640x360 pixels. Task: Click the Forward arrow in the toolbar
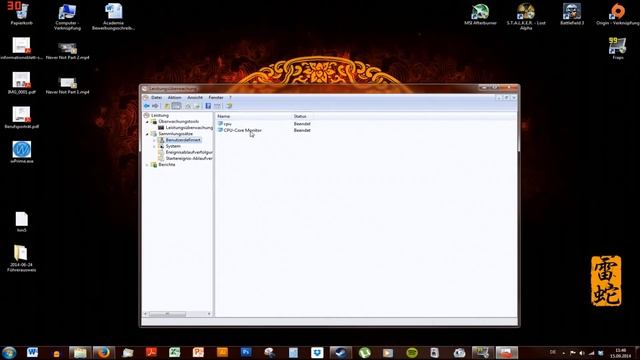155,106
